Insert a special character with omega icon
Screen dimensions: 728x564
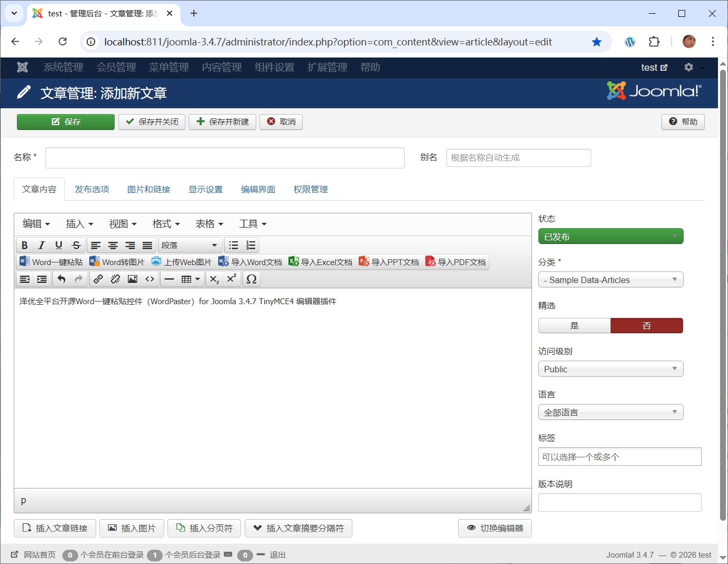[x=251, y=279]
